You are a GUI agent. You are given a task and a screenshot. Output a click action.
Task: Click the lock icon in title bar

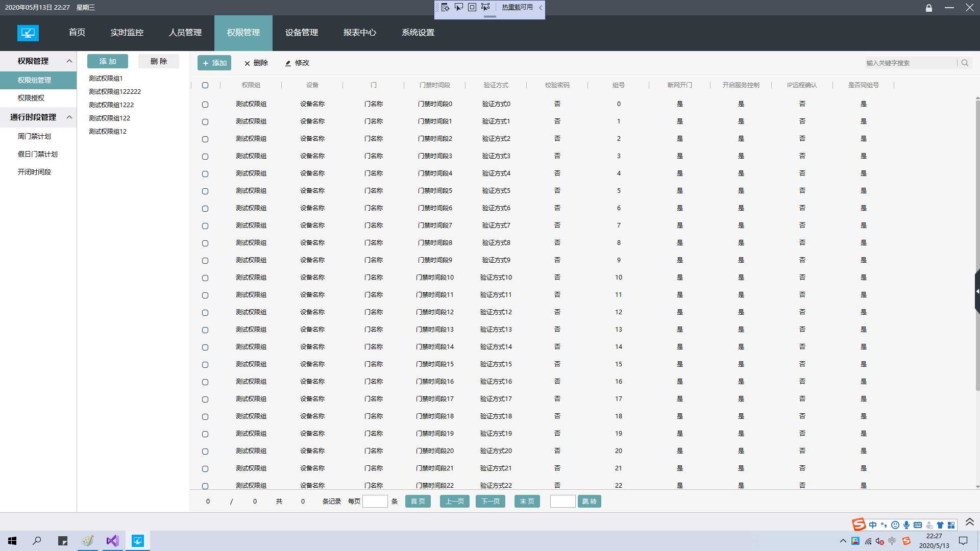(929, 8)
